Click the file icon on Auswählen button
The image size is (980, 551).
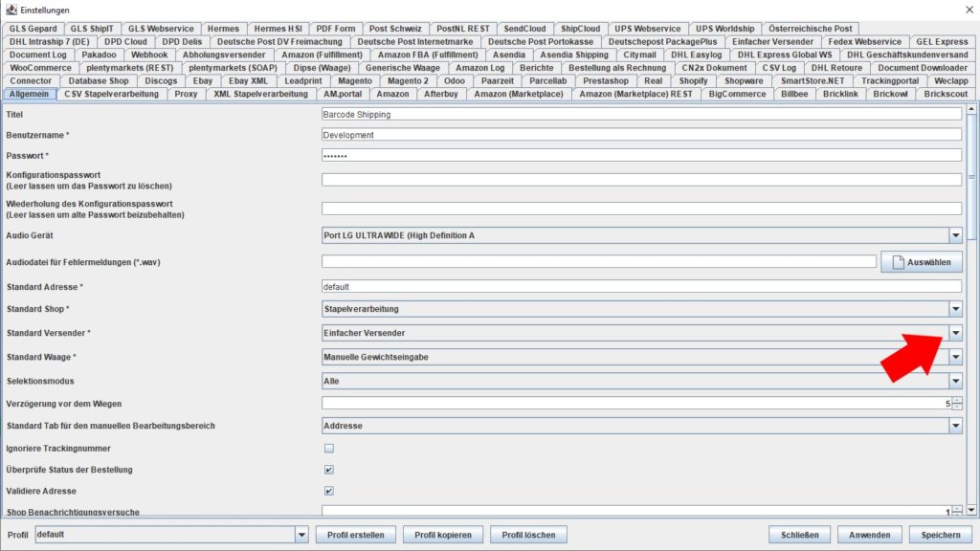pyautogui.click(x=898, y=262)
